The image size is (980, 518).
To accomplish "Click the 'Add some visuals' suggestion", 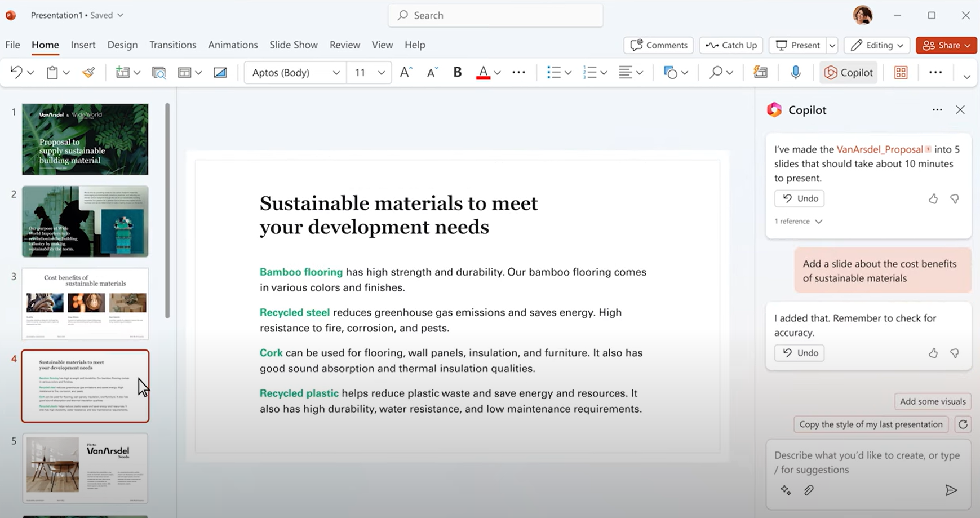I will click(x=932, y=401).
